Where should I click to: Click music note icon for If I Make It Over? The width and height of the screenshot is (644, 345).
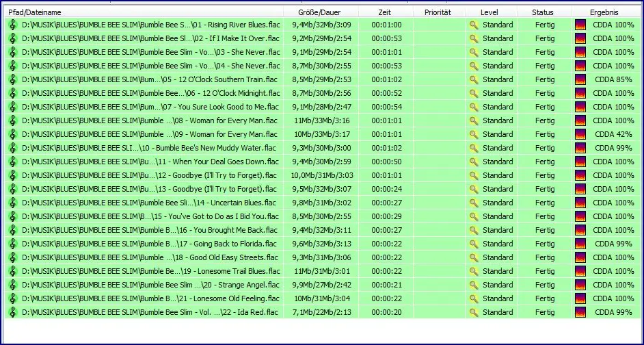13,38
